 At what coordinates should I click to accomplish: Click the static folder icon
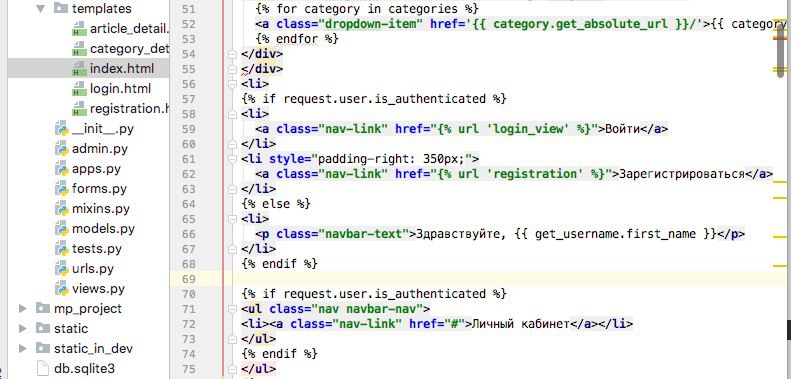pyautogui.click(x=43, y=329)
